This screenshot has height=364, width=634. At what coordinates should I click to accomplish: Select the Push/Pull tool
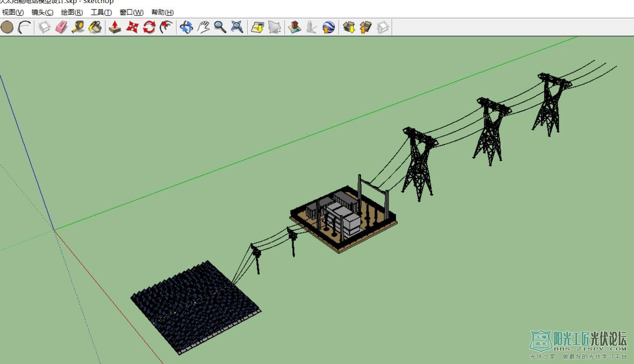pos(115,27)
